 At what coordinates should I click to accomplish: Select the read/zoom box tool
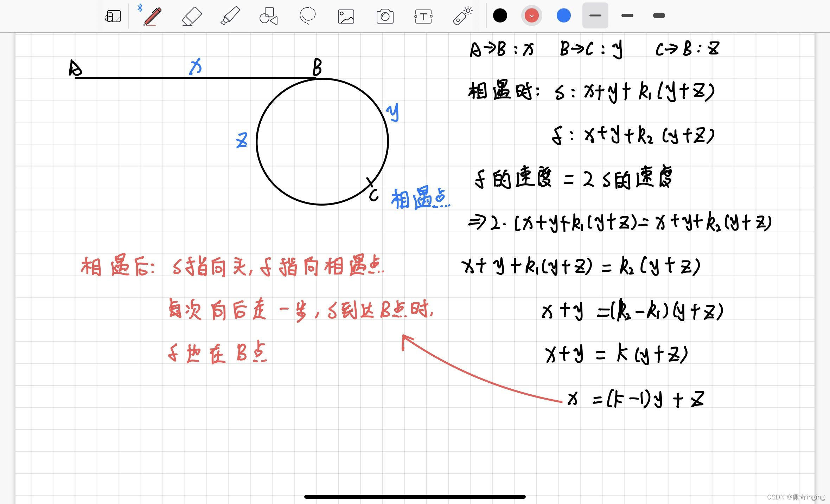pyautogui.click(x=113, y=16)
